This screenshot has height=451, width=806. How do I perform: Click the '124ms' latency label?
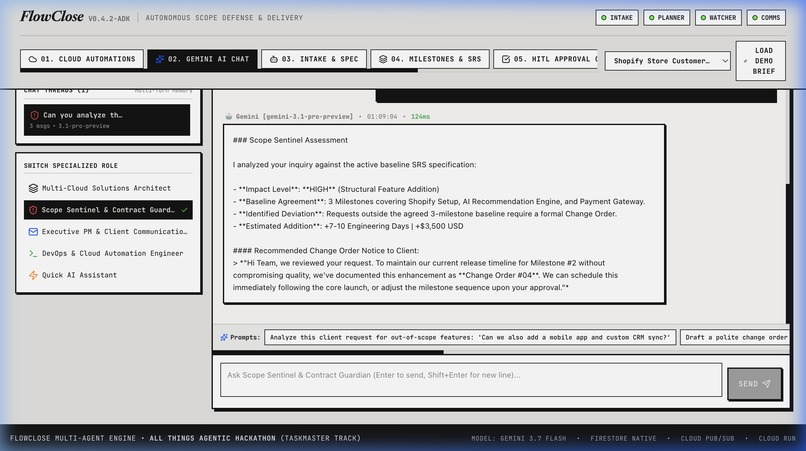point(420,117)
